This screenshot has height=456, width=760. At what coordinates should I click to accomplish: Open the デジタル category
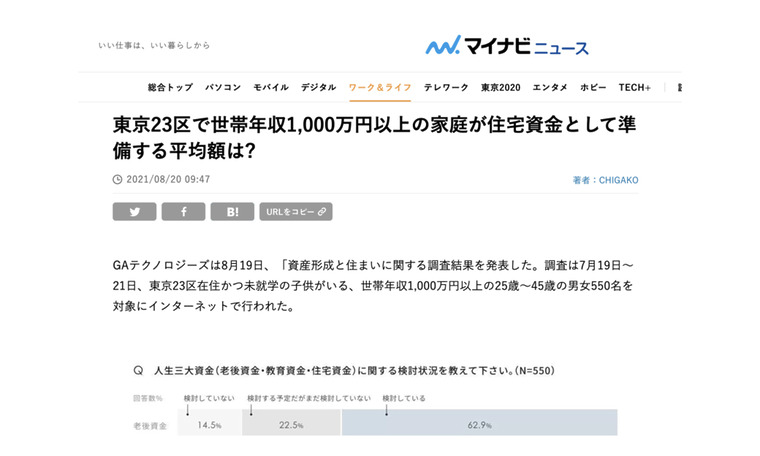[319, 88]
